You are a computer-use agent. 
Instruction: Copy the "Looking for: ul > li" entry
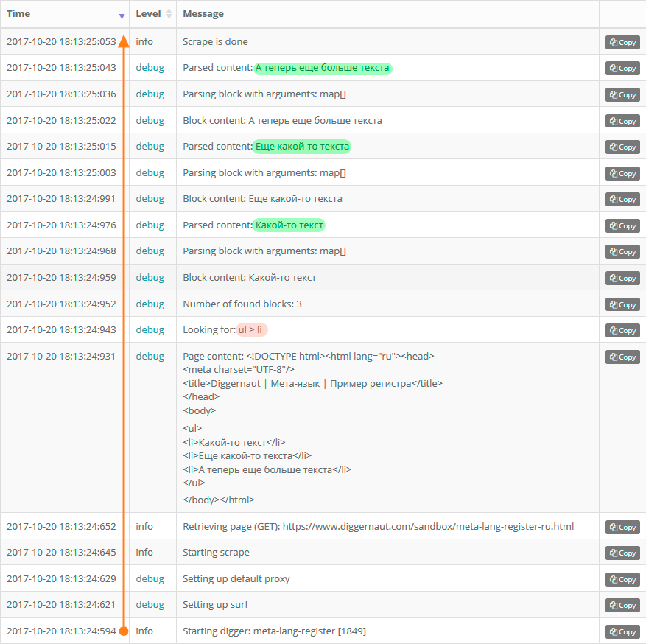coord(622,330)
